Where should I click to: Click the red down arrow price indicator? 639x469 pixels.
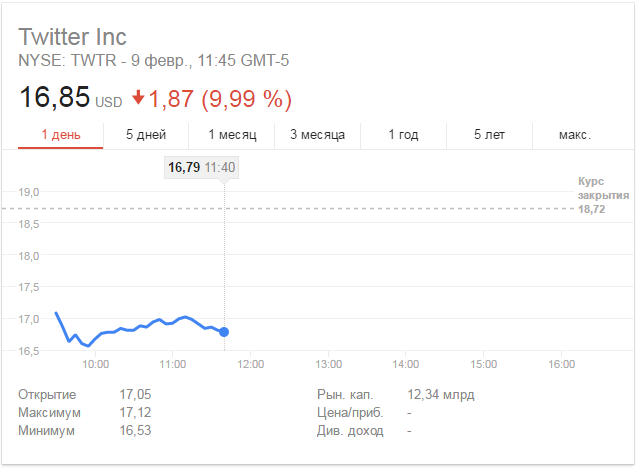pyautogui.click(x=138, y=99)
